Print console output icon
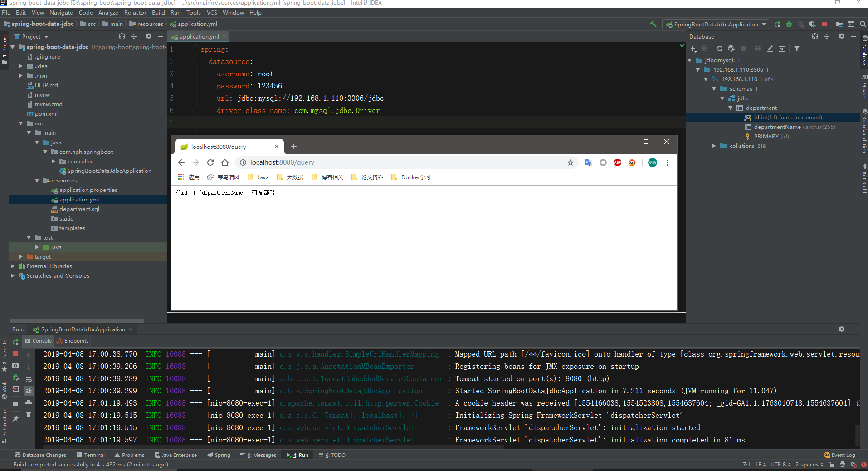868x471 pixels. 29,403
